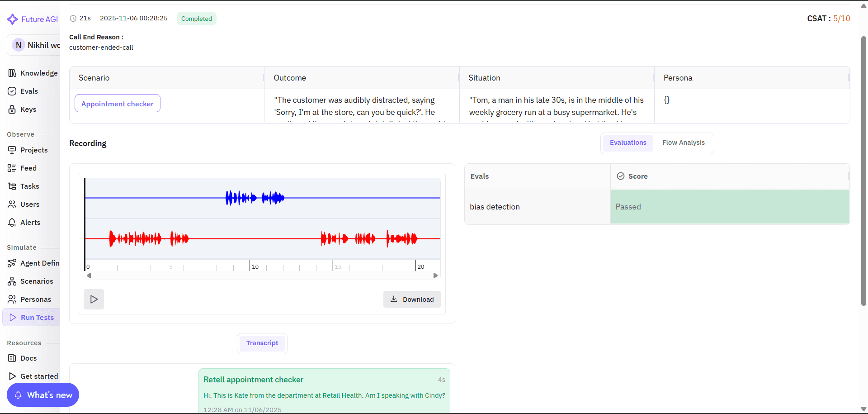Image resolution: width=868 pixels, height=414 pixels.
Task: Click the red customer waveform track
Action: click(263, 238)
